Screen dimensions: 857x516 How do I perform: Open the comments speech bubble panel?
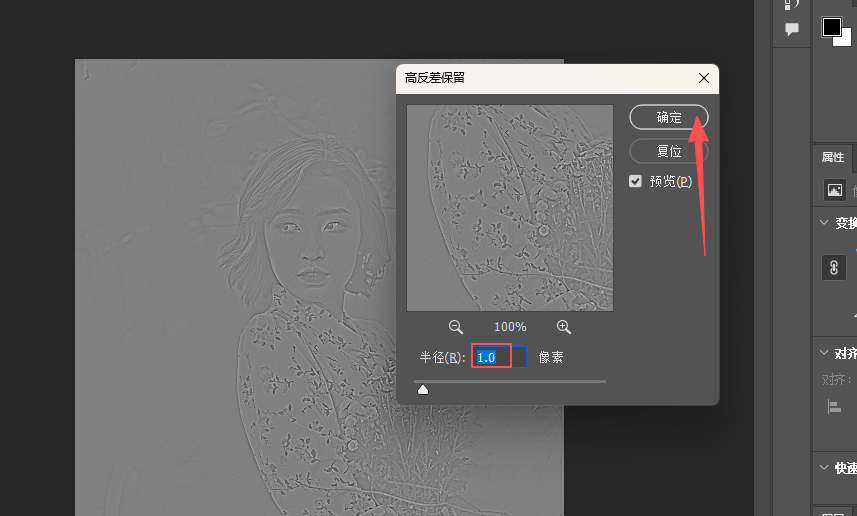(791, 29)
